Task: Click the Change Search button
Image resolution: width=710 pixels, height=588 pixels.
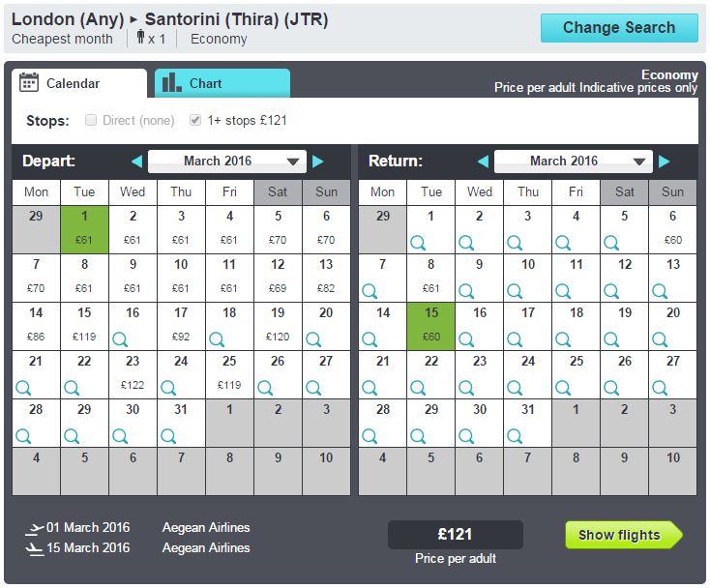Action: coord(619,28)
